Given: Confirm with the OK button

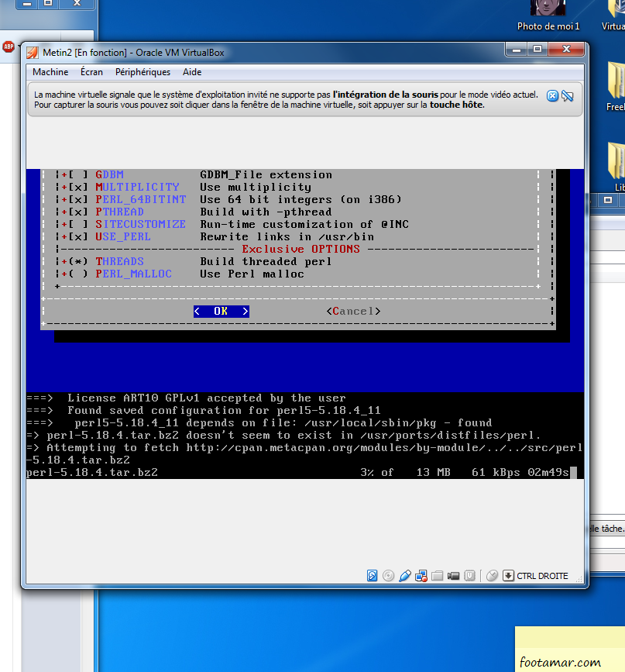Looking at the screenshot, I should 221,311.
